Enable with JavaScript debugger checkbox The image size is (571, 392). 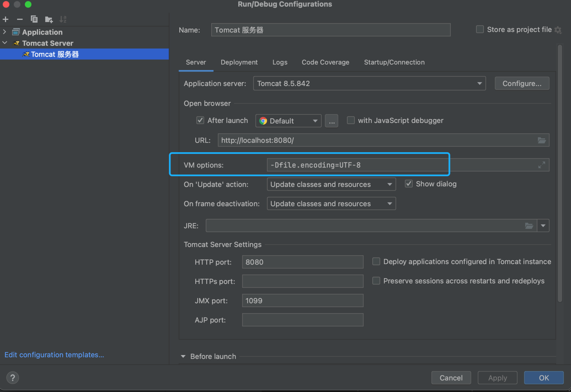[x=351, y=120]
